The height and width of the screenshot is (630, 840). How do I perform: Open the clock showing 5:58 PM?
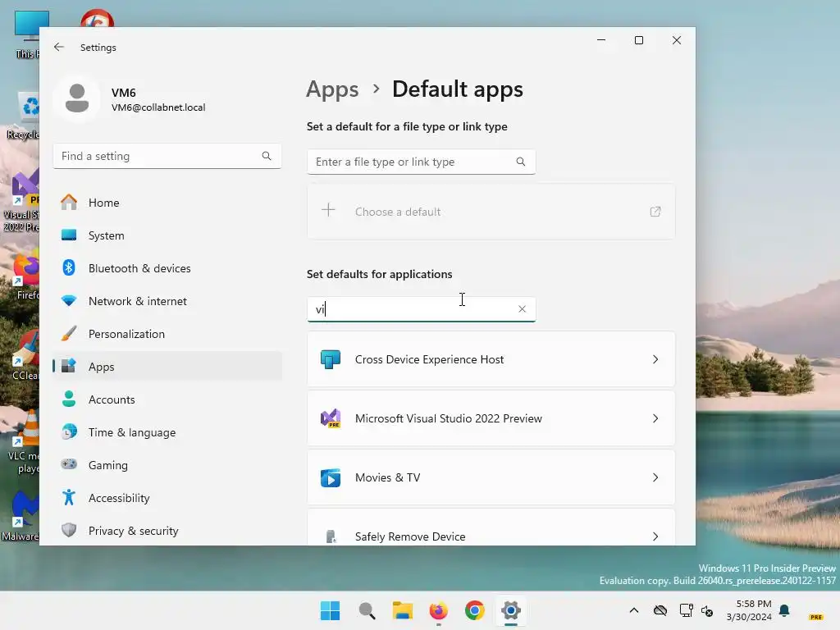tap(749, 610)
